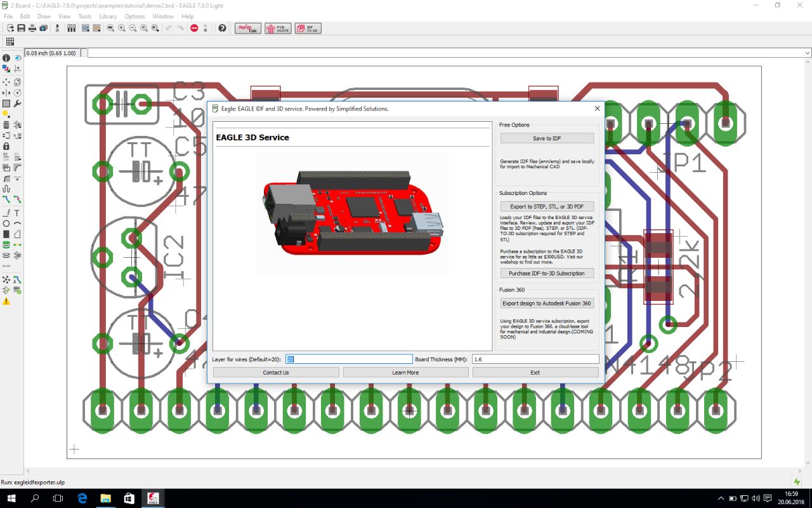
Task: Select the Group tool
Action: 6,103
